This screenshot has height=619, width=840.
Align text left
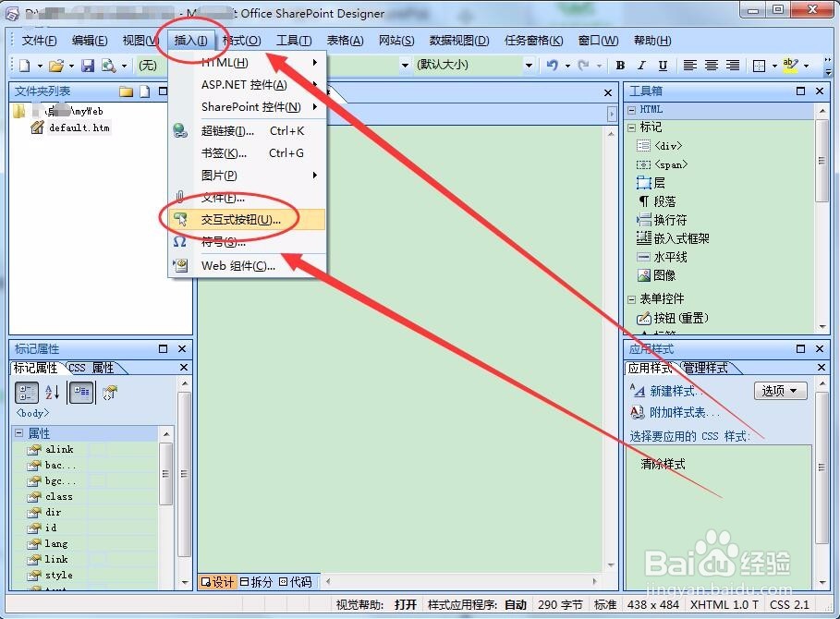pyautogui.click(x=690, y=66)
